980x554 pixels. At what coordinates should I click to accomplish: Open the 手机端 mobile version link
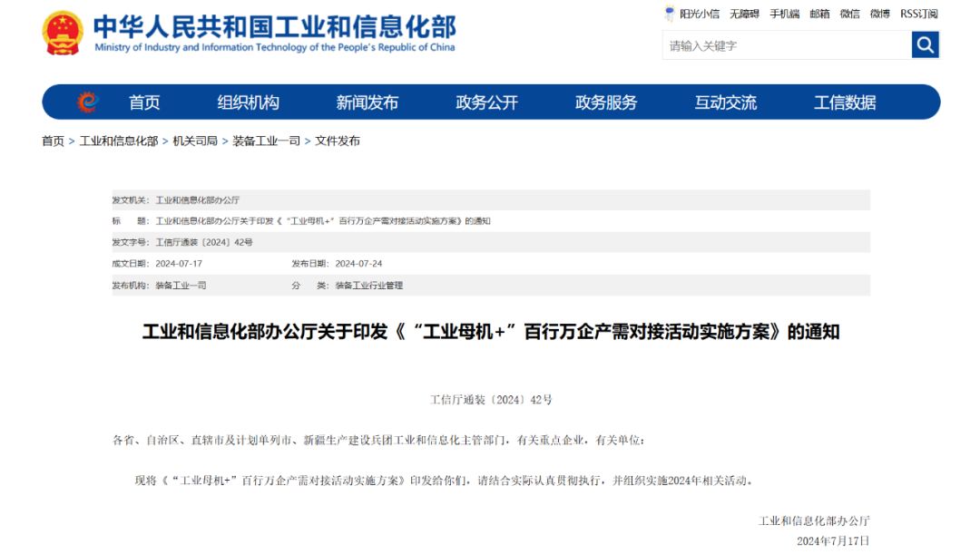(784, 14)
